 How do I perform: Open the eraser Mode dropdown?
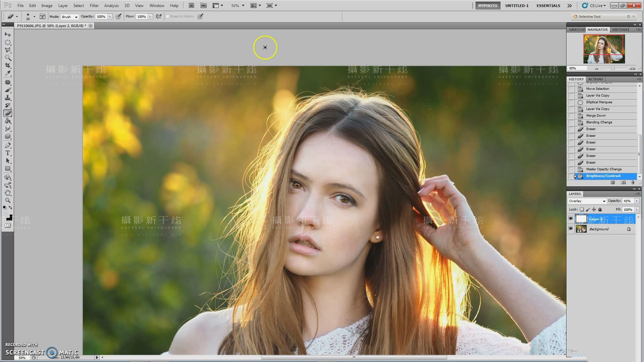pyautogui.click(x=69, y=17)
